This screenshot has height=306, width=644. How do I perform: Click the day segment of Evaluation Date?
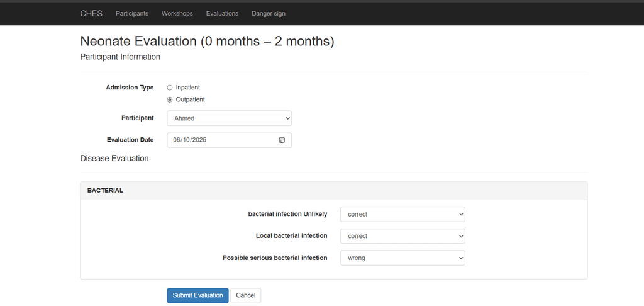[x=186, y=140]
